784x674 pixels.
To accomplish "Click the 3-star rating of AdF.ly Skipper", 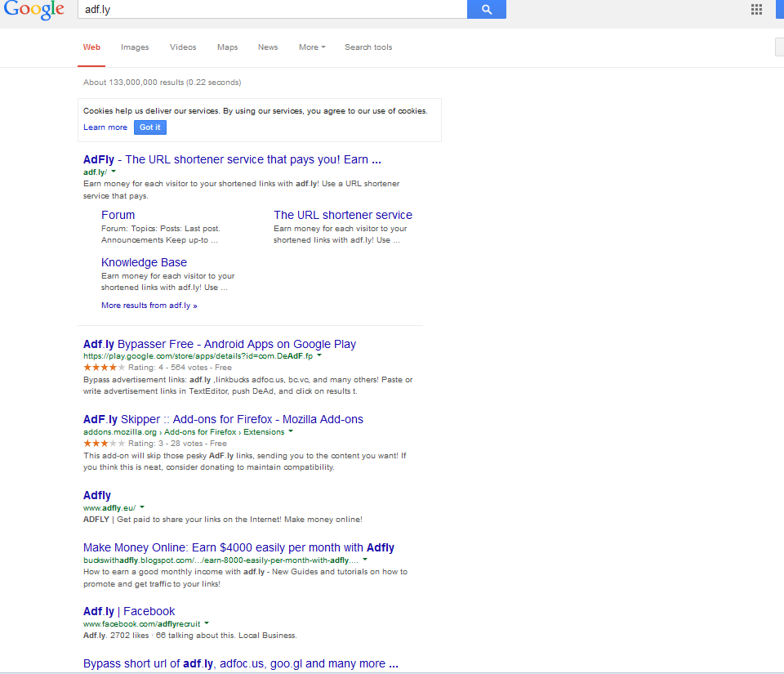I will 104,444.
